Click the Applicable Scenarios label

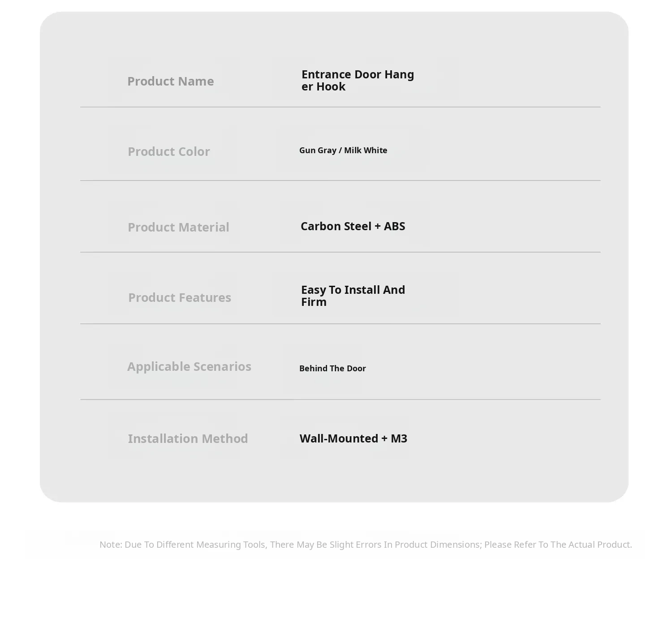(189, 367)
